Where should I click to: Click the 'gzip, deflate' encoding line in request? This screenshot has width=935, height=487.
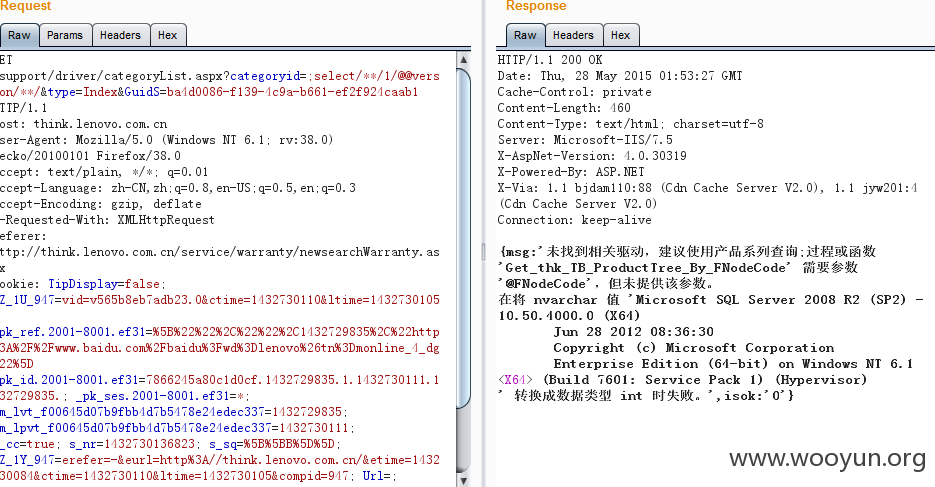[101, 204]
